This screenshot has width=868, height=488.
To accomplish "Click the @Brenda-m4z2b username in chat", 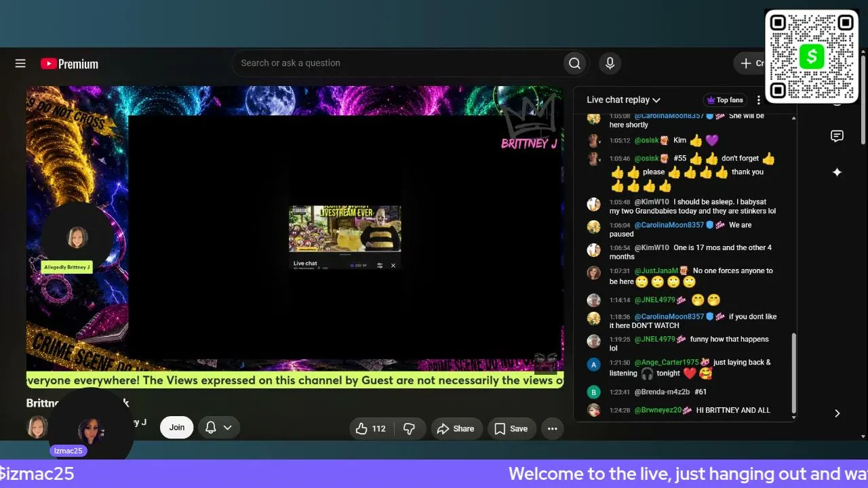I will [662, 392].
